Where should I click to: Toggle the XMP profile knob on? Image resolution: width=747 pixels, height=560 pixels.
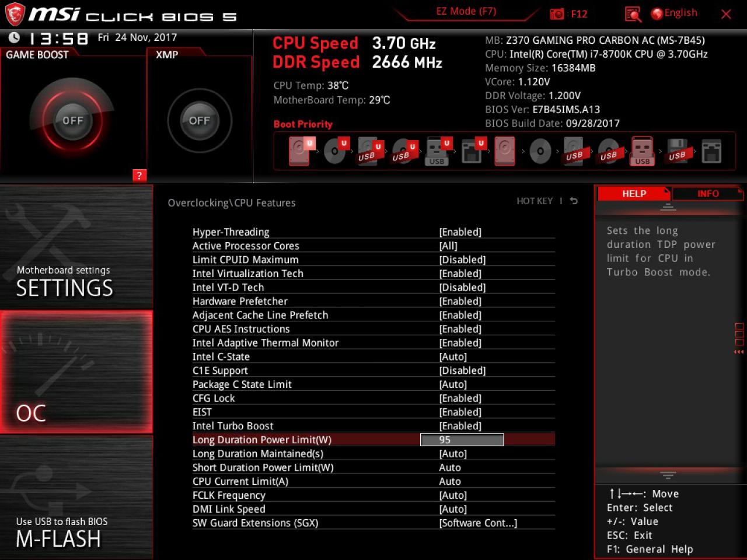(200, 121)
